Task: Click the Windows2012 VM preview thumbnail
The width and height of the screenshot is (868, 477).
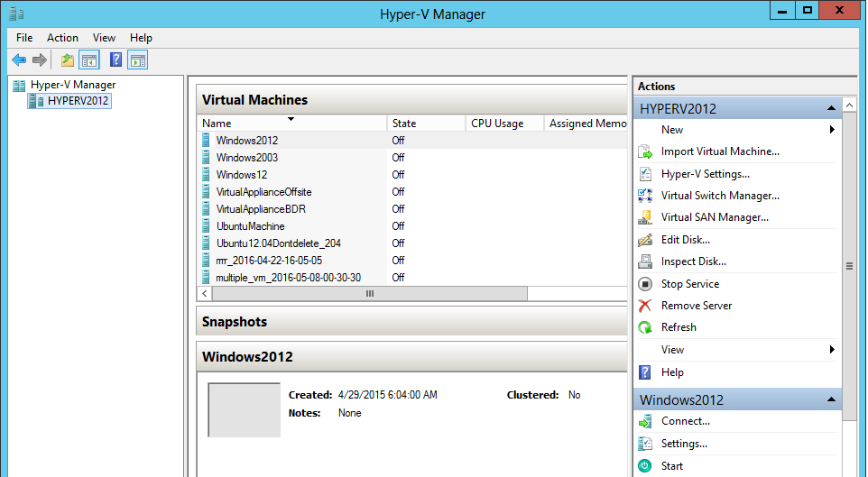Action: point(245,409)
